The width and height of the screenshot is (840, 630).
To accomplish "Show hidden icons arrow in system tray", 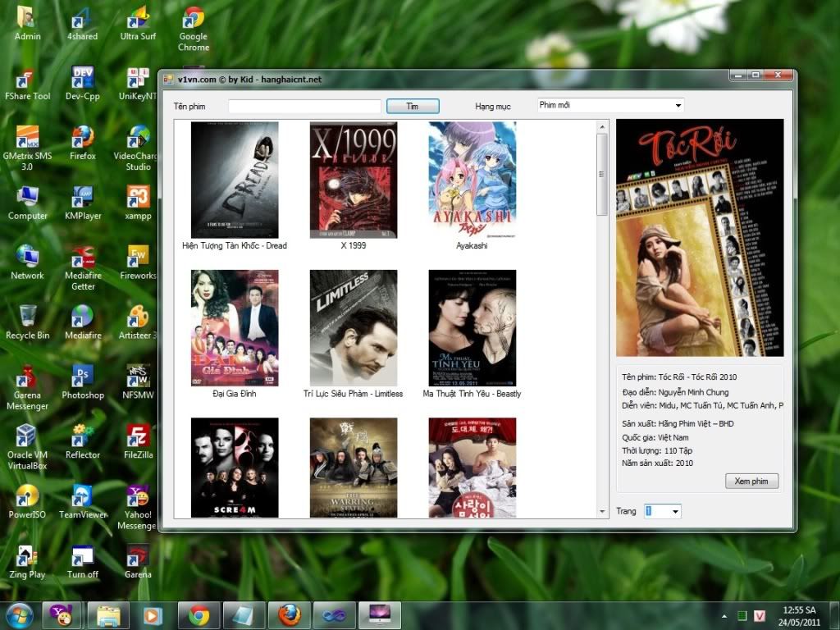I will click(x=724, y=617).
